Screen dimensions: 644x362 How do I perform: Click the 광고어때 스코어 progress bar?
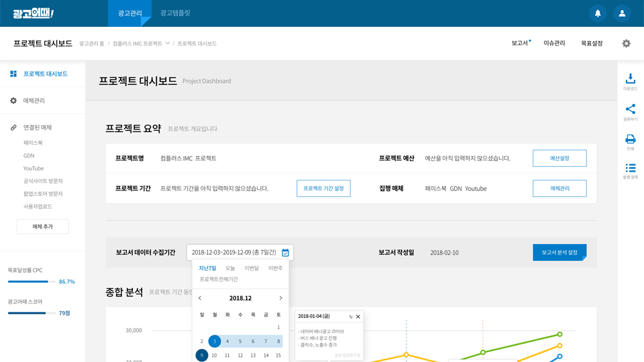[x=32, y=313]
